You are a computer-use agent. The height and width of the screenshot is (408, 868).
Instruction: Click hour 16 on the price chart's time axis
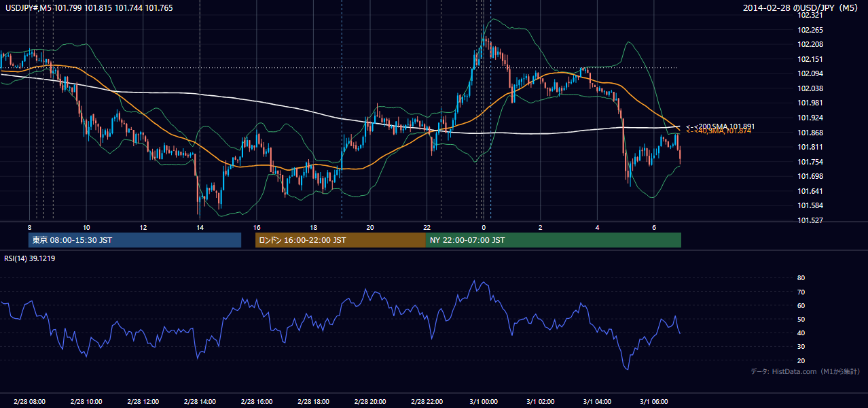click(257, 226)
